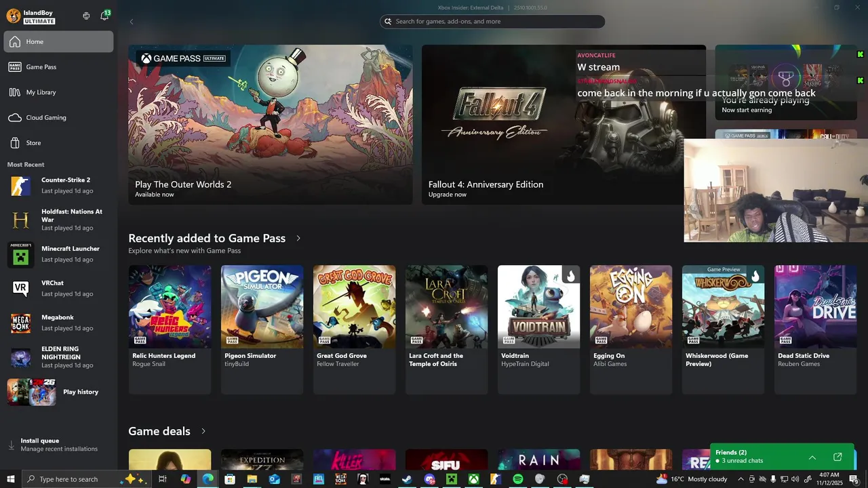Image resolution: width=868 pixels, height=488 pixels.
Task: Open the Minecraft taskbar icon
Action: (x=452, y=479)
